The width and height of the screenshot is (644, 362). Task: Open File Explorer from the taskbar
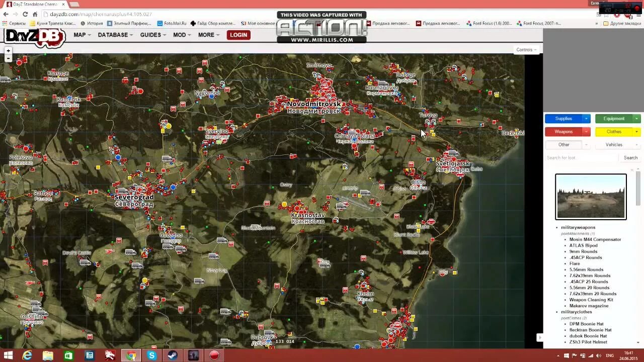click(x=48, y=355)
